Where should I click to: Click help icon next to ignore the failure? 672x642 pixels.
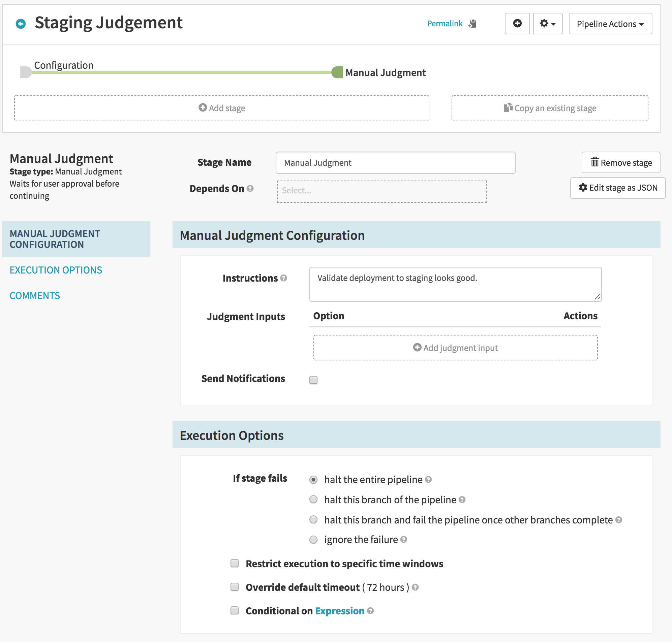coord(404,540)
